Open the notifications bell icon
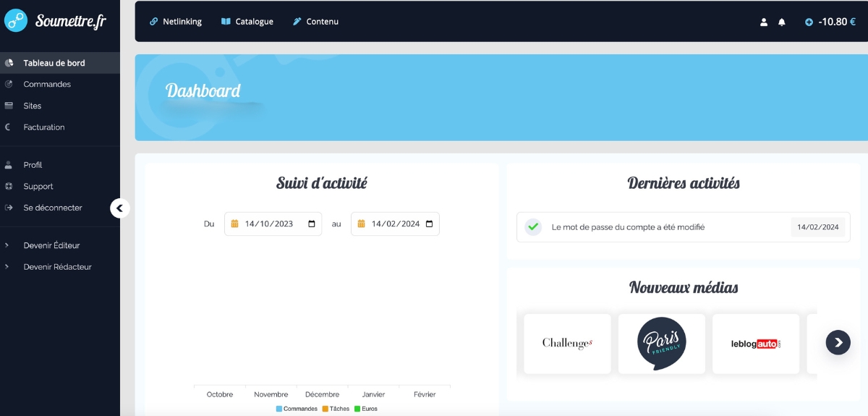 (x=781, y=22)
